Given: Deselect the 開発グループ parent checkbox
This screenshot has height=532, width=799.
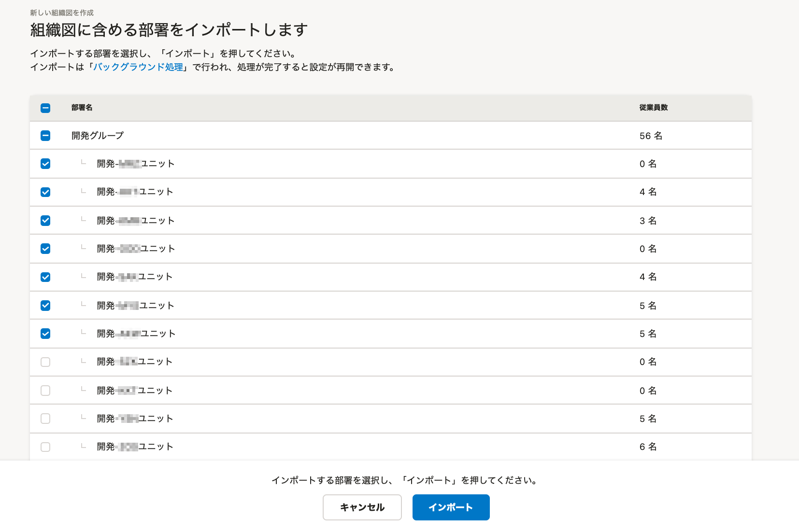Looking at the screenshot, I should 45,136.
